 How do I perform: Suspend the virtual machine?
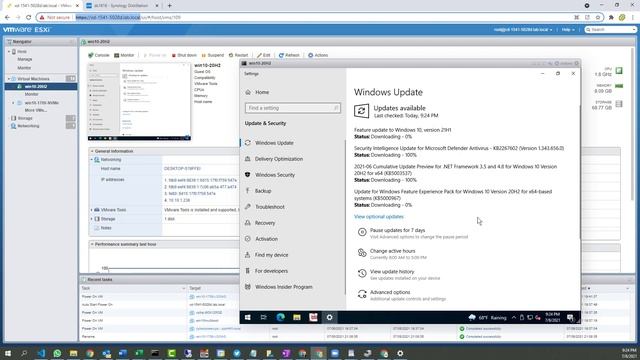tap(213, 55)
